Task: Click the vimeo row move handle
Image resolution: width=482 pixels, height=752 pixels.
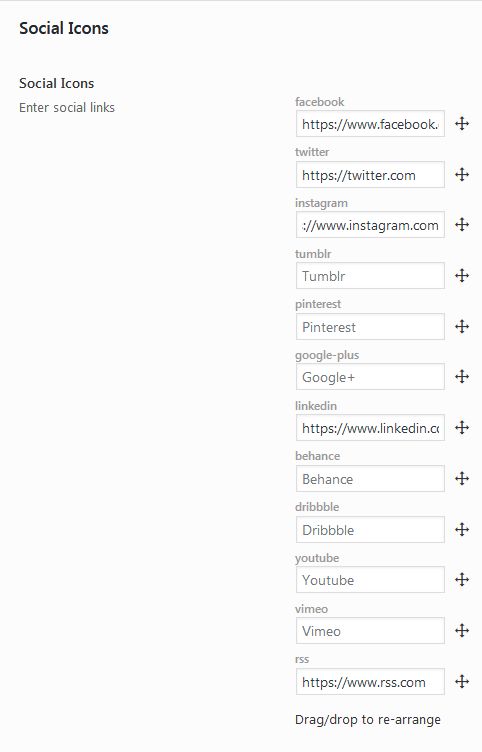Action: coord(462,631)
